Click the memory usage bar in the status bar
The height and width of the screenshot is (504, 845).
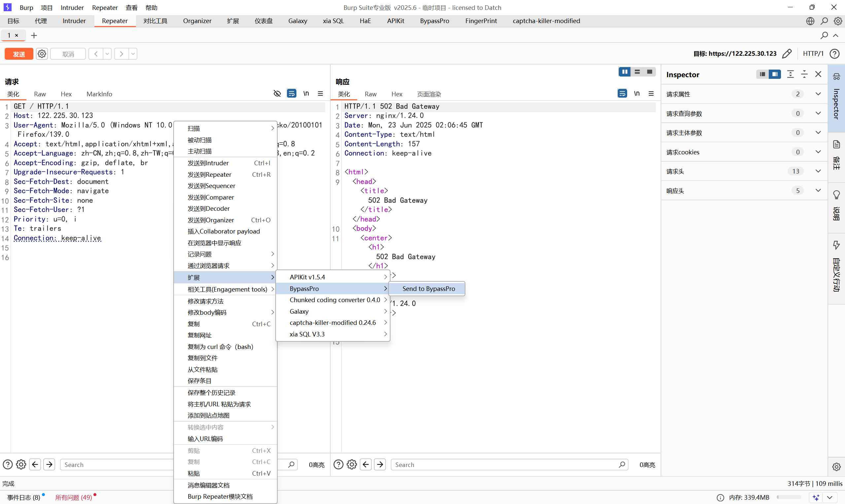[x=790, y=497]
